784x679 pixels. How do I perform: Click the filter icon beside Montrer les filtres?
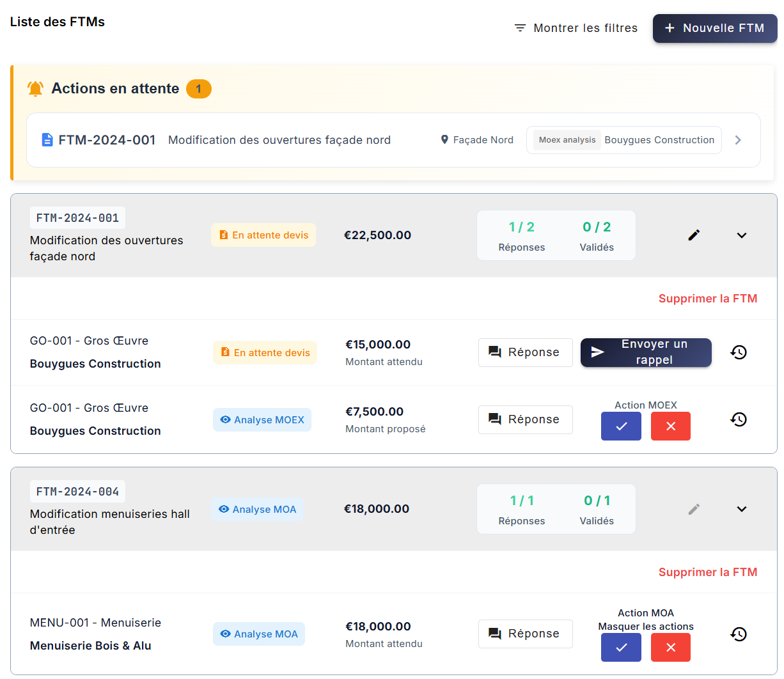519,27
